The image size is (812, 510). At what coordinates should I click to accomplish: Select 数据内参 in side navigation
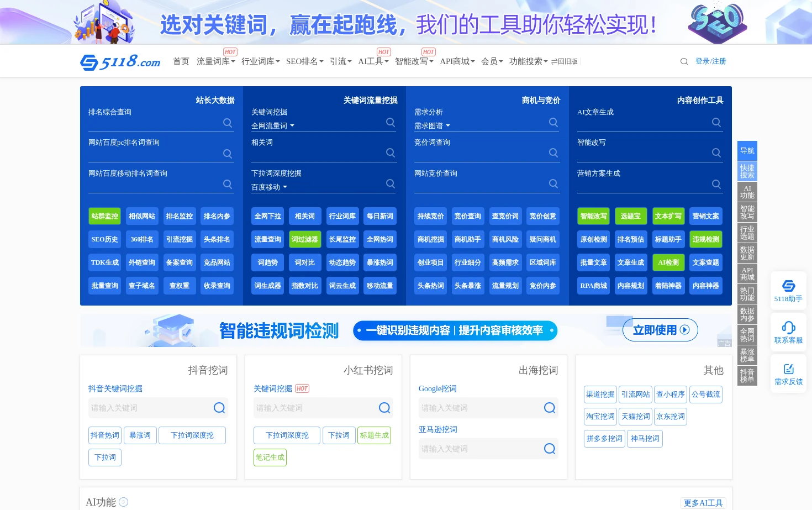tap(747, 314)
